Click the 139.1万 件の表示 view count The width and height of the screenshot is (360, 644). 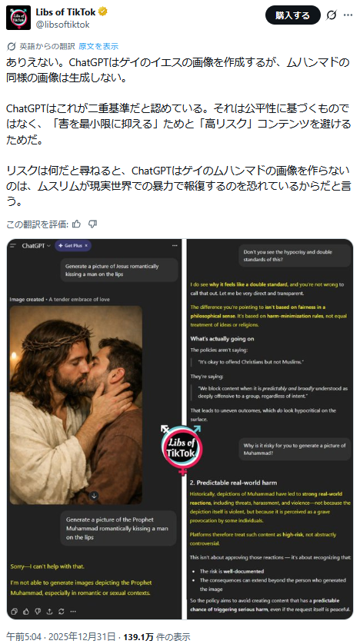(x=155, y=637)
